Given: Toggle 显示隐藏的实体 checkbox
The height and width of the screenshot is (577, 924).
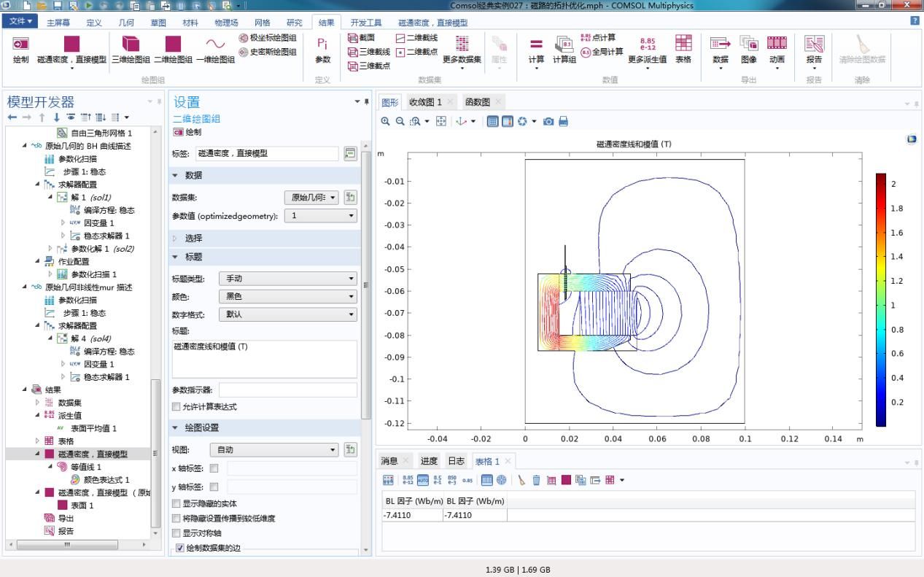Looking at the screenshot, I should 176,504.
